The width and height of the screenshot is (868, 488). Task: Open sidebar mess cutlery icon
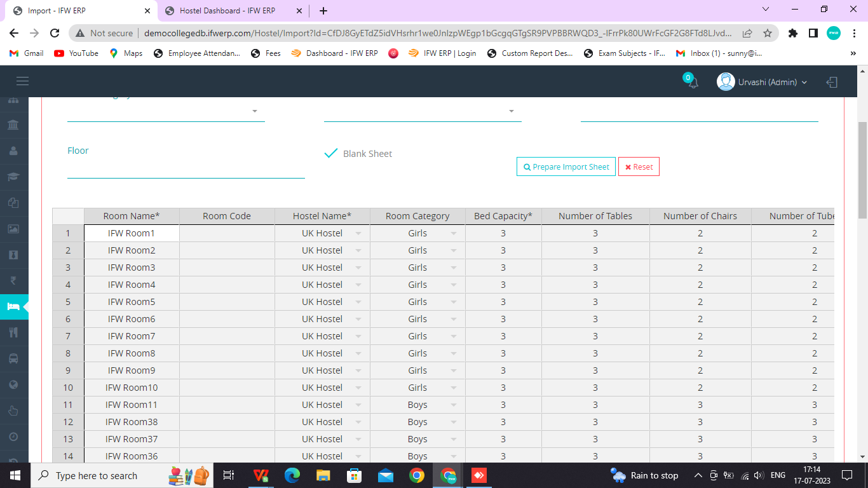[13, 332]
